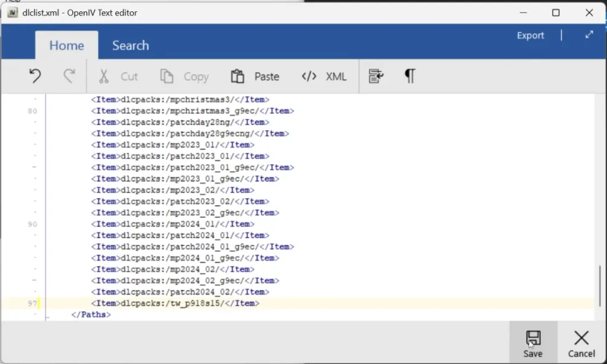607x364 pixels.
Task: Click line number 90 in the gutter
Action: click(33, 224)
